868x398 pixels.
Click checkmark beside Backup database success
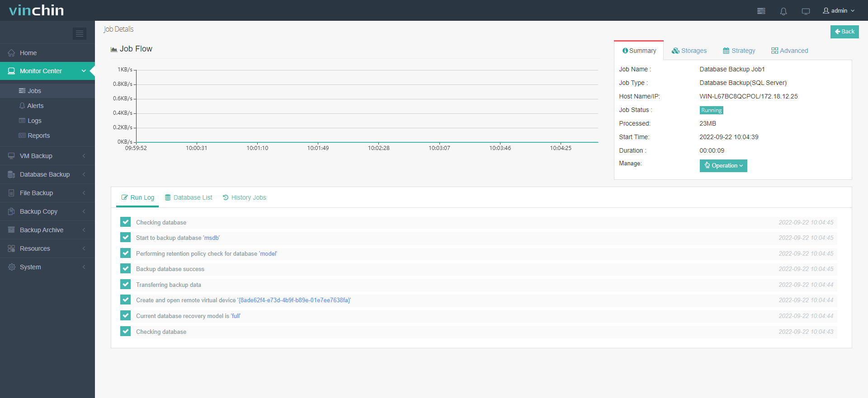point(126,269)
